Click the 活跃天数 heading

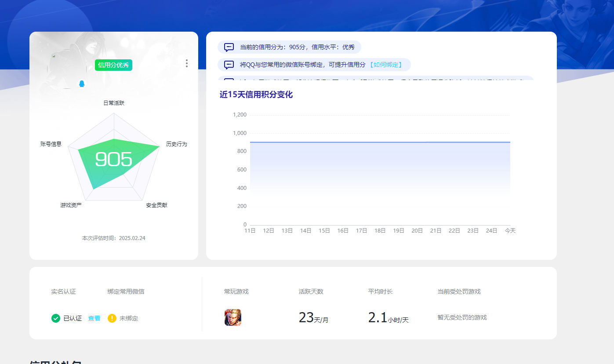(311, 291)
